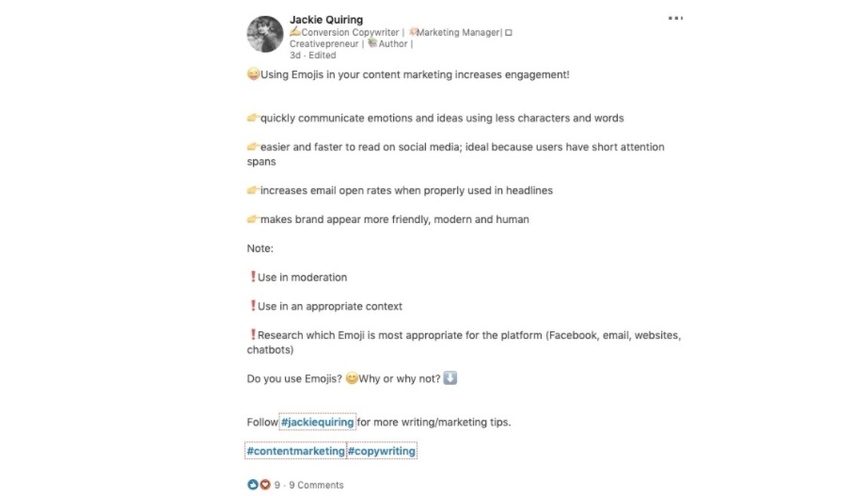The height and width of the screenshot is (496, 868).
Task: Open the 9 Comments link
Action: [x=316, y=486]
